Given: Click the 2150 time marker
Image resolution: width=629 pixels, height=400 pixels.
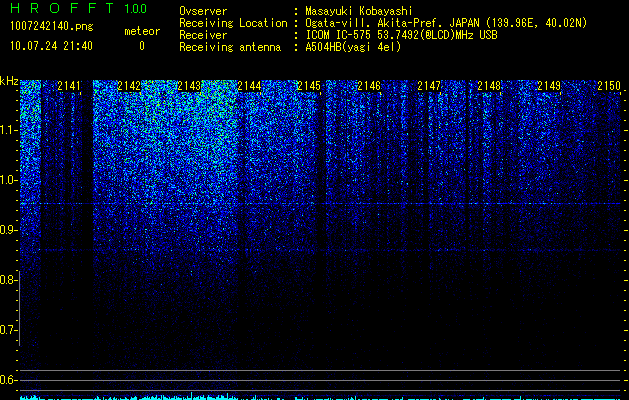Looking at the screenshot, I should coord(609,86).
